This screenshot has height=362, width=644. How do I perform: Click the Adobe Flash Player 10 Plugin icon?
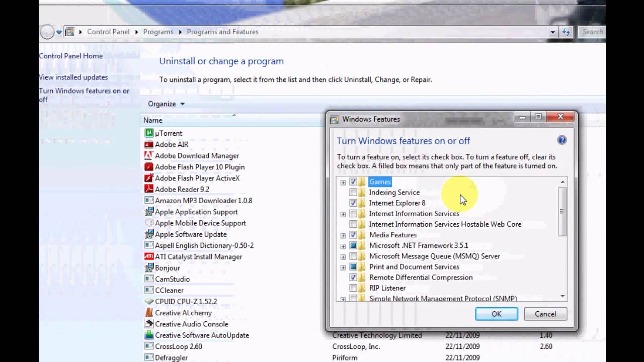[x=149, y=167]
